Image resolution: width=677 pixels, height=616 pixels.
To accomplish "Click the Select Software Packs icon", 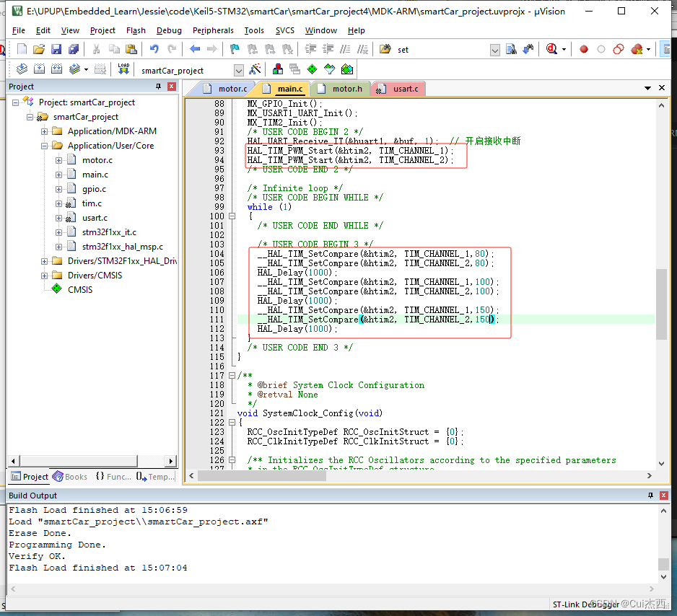I will click(329, 69).
